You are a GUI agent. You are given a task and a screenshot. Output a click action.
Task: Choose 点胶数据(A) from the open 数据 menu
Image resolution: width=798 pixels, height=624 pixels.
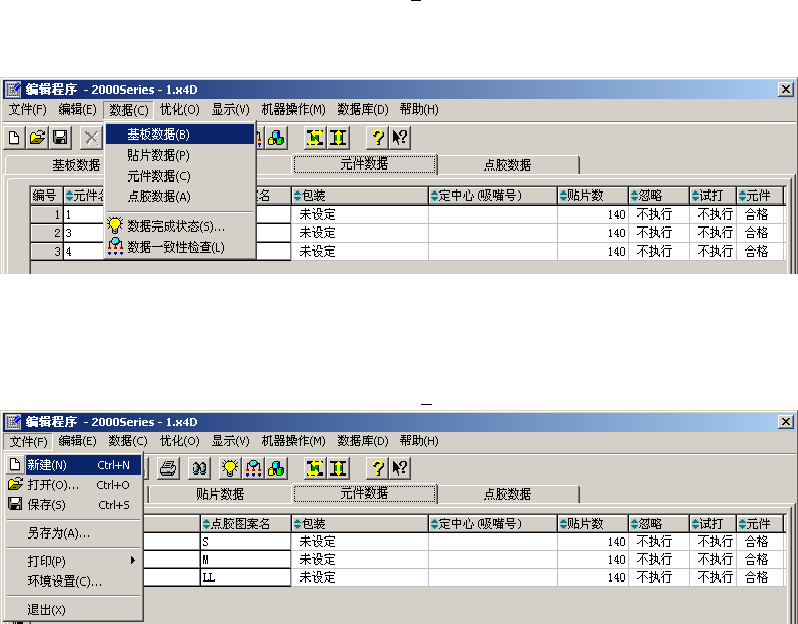coord(180,196)
